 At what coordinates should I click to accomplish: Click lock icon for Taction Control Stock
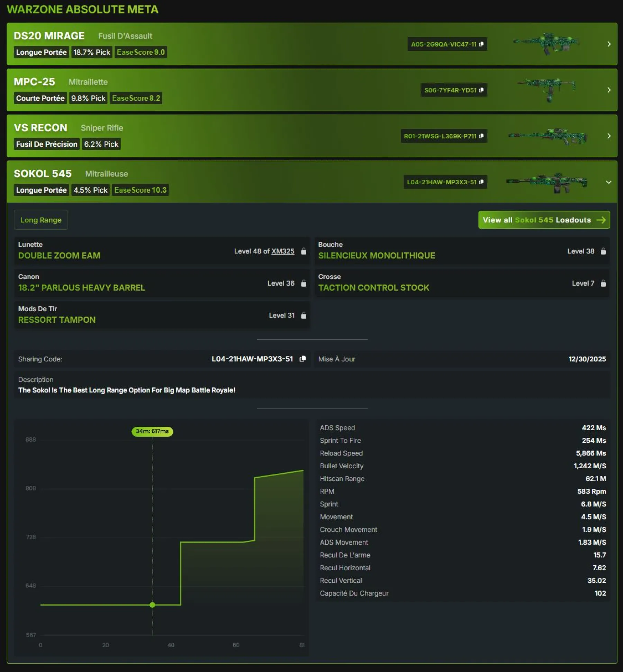[603, 283]
